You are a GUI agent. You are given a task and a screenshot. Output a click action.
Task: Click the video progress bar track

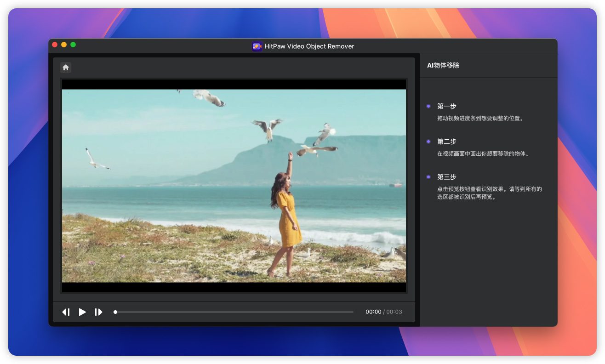point(234,312)
